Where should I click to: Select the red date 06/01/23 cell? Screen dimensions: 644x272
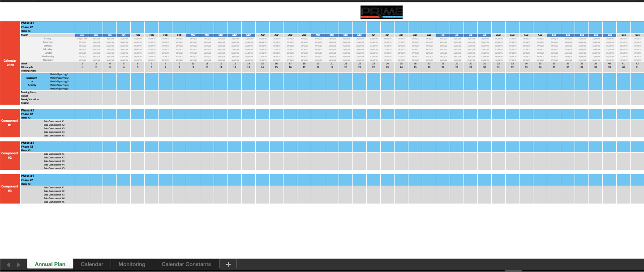click(x=82, y=38)
